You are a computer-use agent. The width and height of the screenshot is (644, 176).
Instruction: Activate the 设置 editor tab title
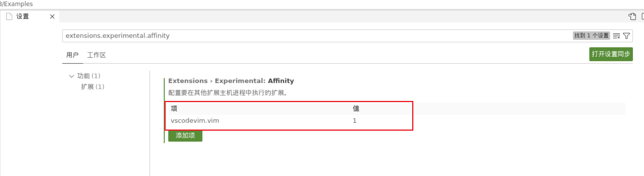click(x=23, y=16)
